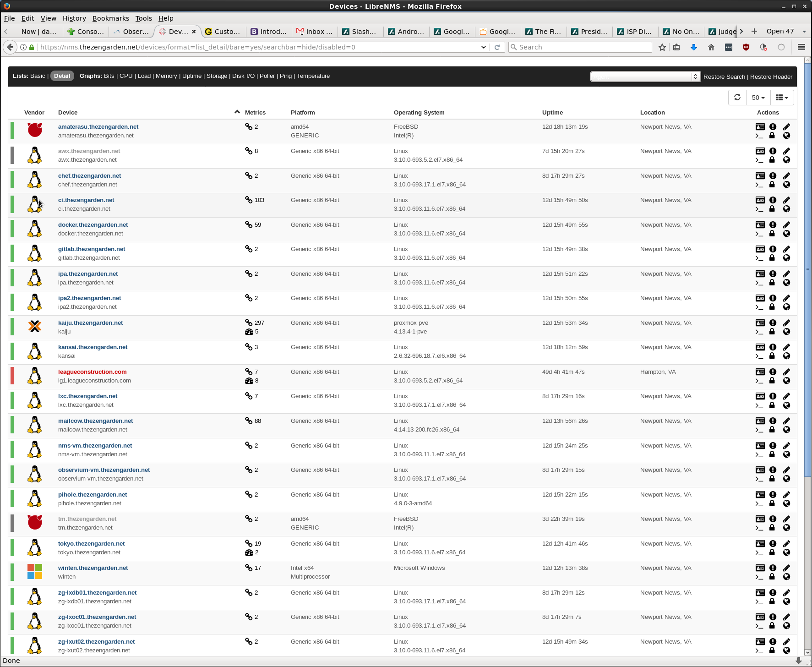
Task: Click Restore Header link
Action: 771,77
